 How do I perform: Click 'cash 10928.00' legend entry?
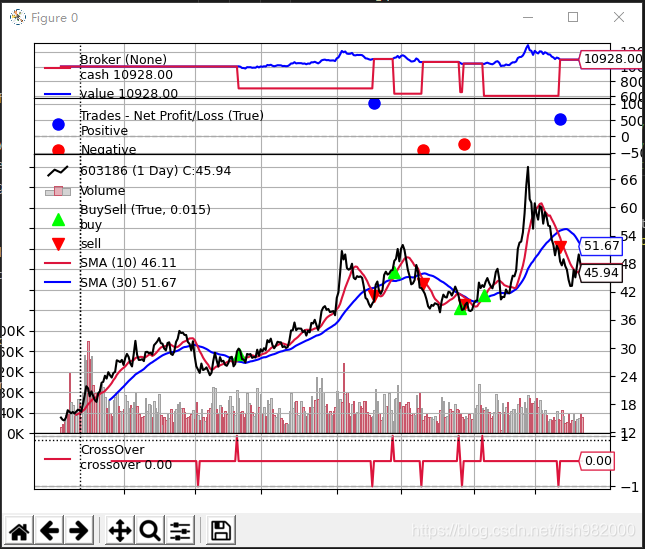point(126,75)
